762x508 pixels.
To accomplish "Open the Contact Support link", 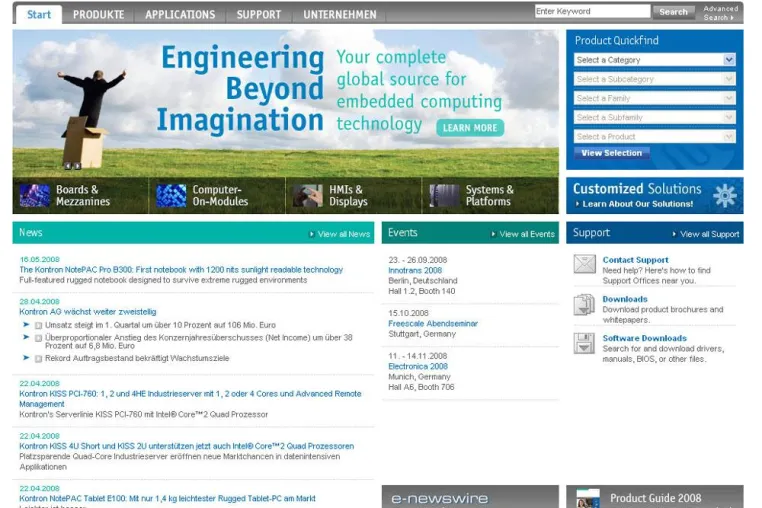I will click(x=635, y=260).
